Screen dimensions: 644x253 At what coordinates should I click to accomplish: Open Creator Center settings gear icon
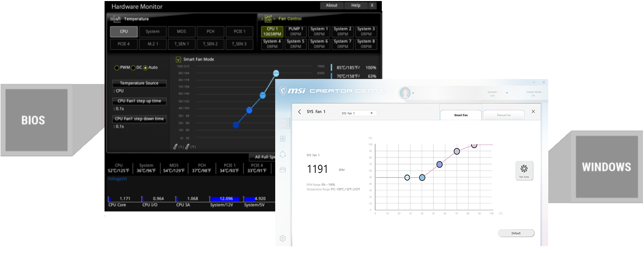(x=282, y=238)
